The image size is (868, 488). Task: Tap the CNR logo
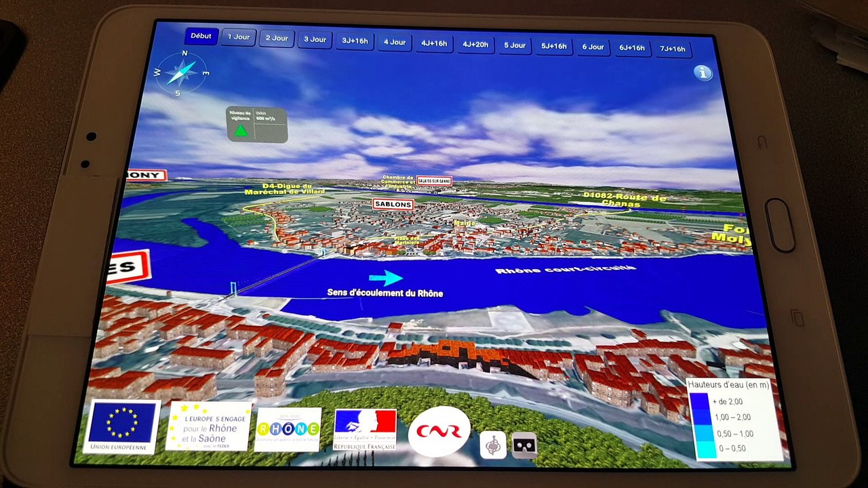439,431
